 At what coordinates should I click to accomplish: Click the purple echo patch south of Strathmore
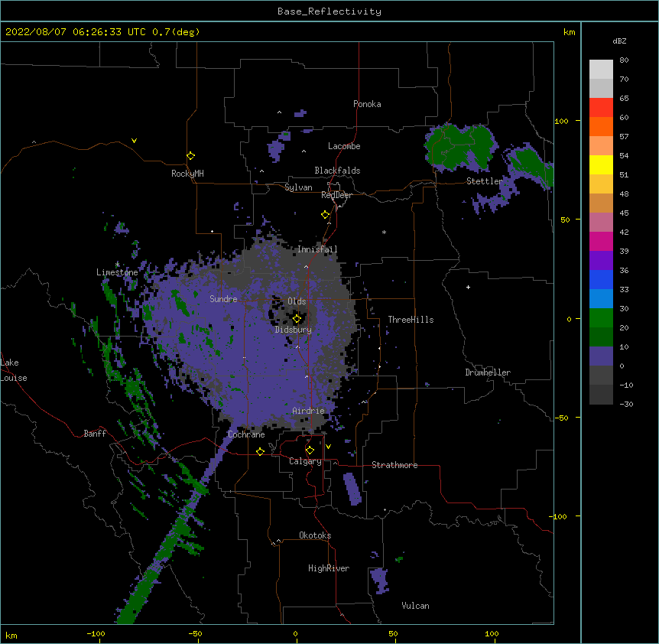coord(352,489)
